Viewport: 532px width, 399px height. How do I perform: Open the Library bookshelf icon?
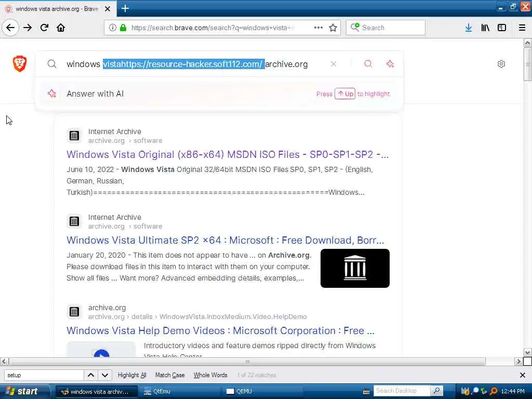(485, 28)
